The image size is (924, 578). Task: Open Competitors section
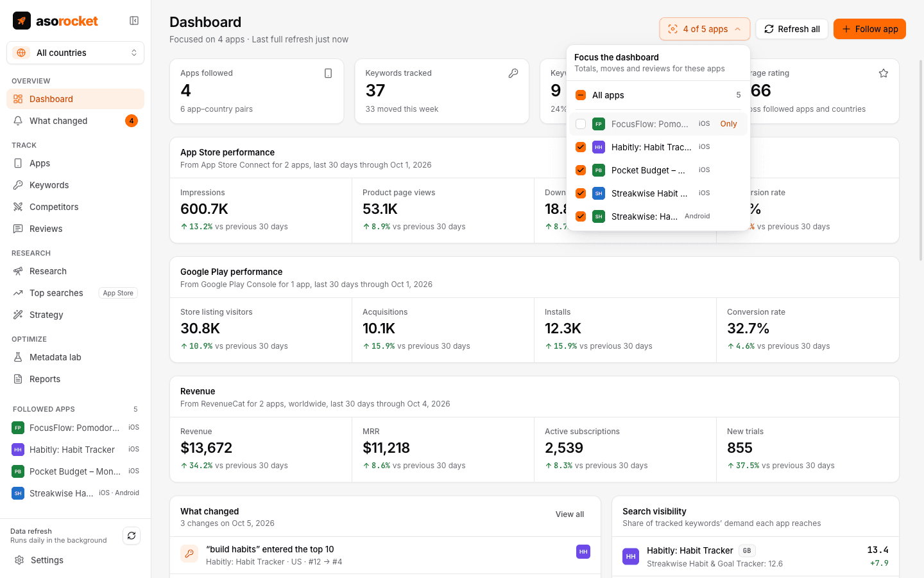75,207
